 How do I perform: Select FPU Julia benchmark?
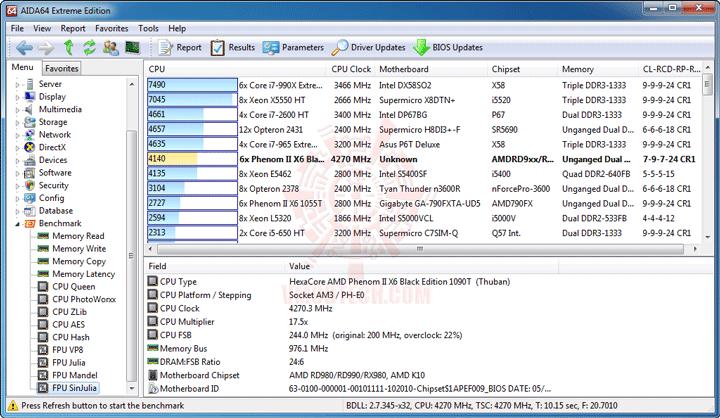[69, 363]
